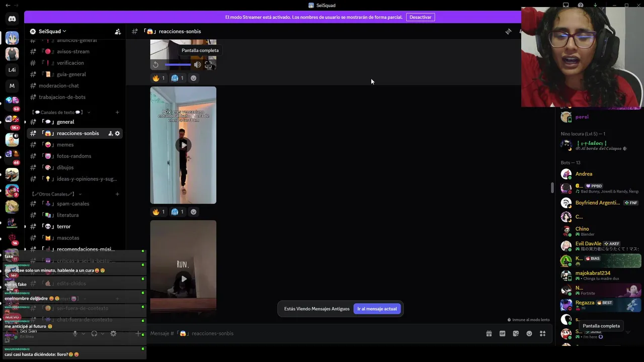The height and width of the screenshot is (362, 644).
Task: Add channel to Otros Canales category
Action: [117, 194]
